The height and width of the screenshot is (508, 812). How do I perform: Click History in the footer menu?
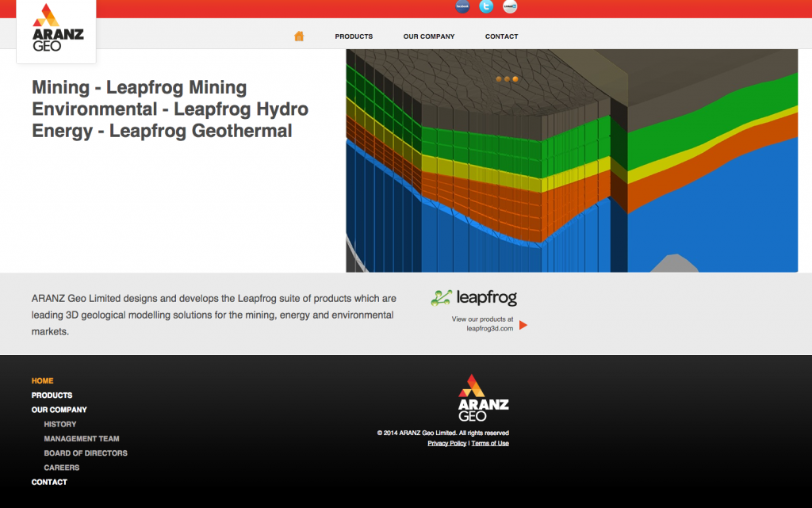click(x=60, y=424)
